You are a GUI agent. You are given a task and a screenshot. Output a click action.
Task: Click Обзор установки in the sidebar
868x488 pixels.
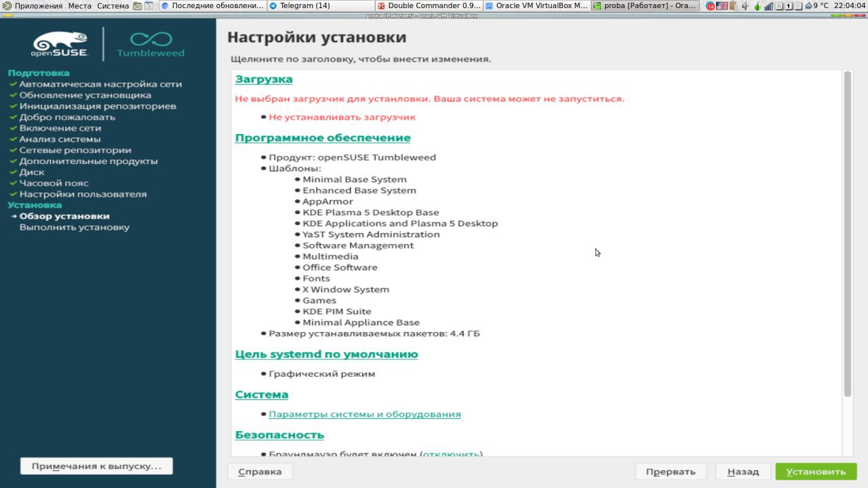point(64,216)
